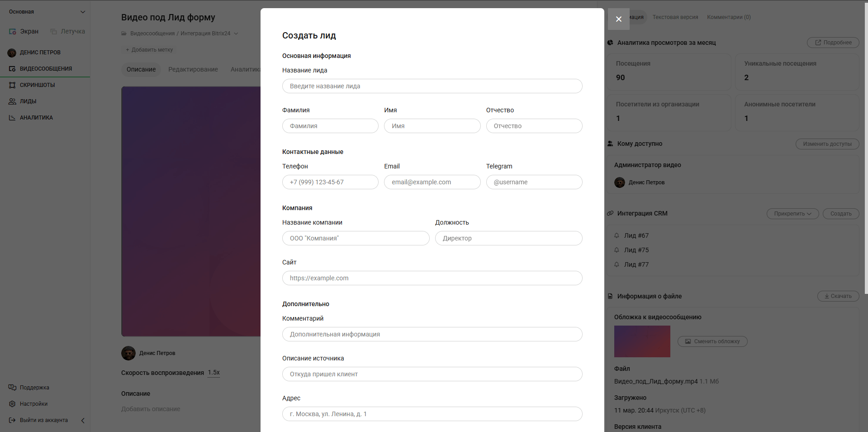This screenshot has width=868, height=432.
Task: Collapse the sidebar with arrow
Action: click(83, 420)
